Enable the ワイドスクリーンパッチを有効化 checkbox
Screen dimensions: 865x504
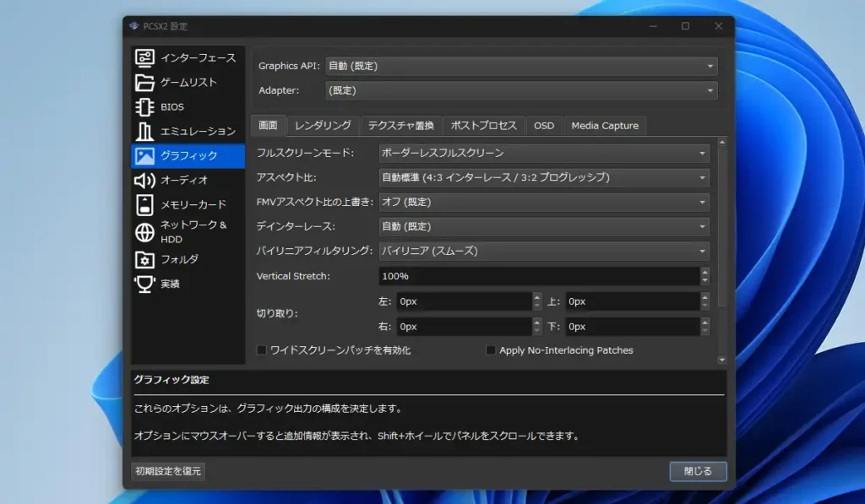(262, 350)
